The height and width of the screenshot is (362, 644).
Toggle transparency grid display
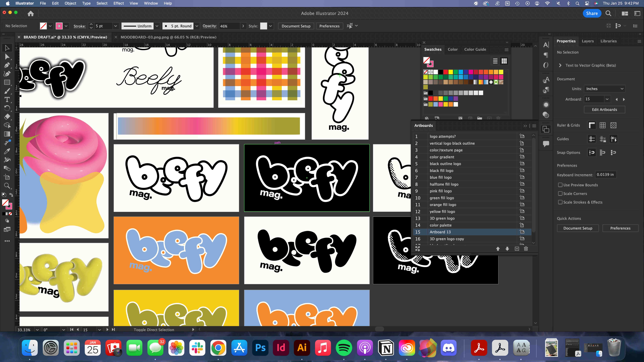click(613, 125)
